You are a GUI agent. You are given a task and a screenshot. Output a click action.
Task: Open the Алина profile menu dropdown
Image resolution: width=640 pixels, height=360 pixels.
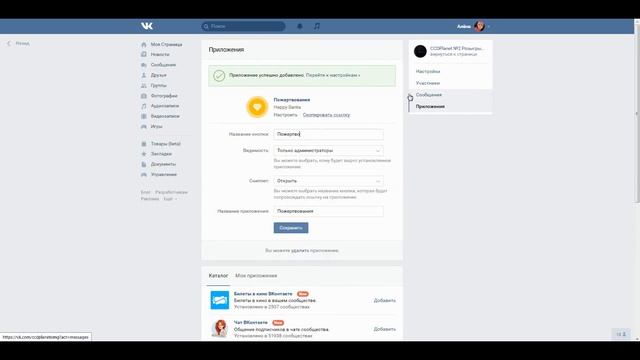tap(473, 26)
